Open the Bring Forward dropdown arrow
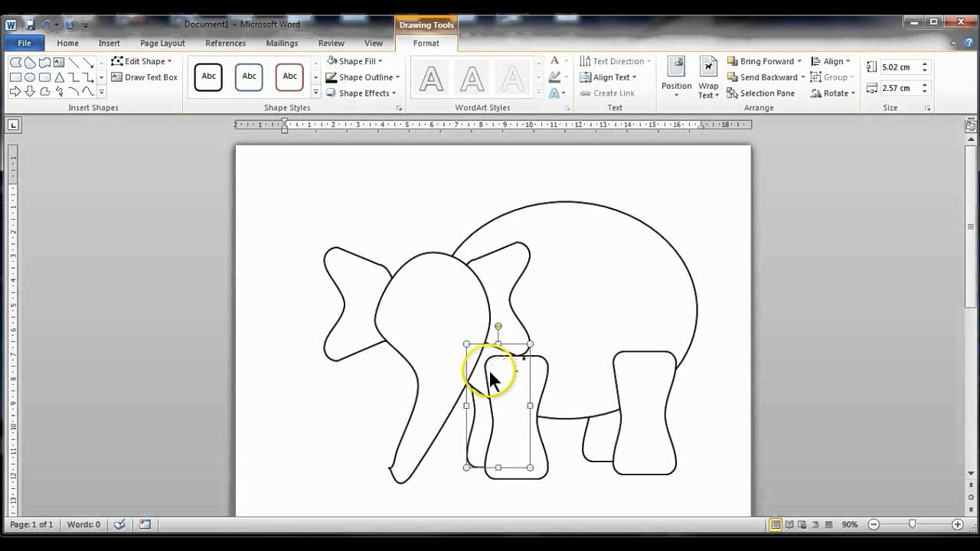Viewport: 980px width, 551px height. pos(799,61)
